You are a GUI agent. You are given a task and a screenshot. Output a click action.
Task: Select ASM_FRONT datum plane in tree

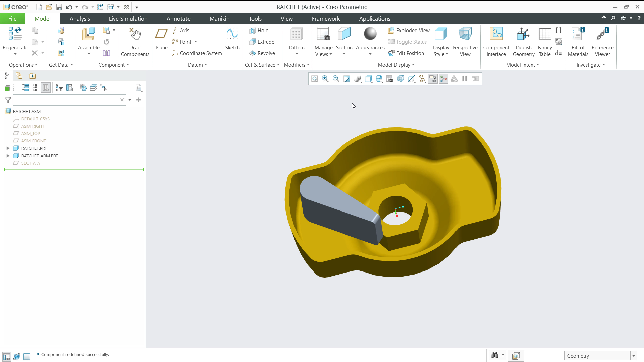pos(34,141)
